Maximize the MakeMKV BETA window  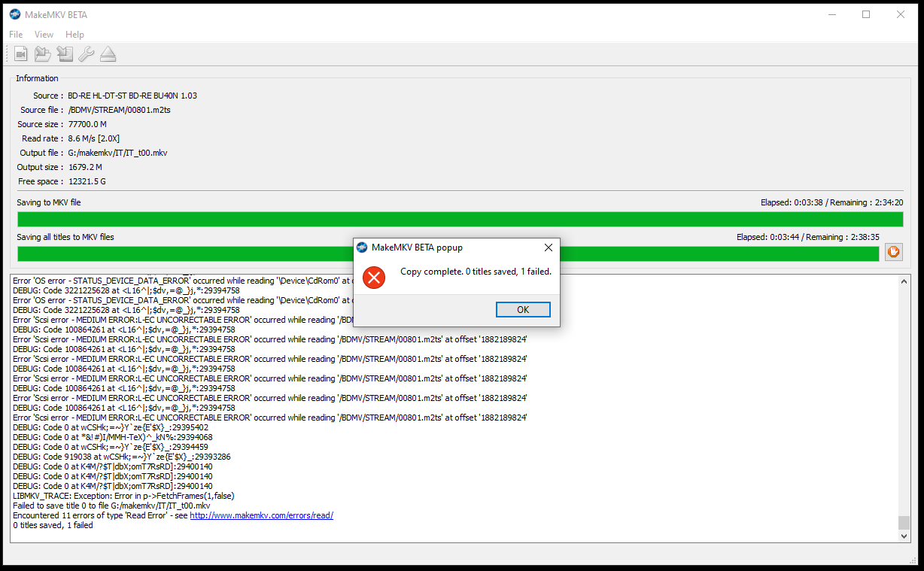[866, 14]
